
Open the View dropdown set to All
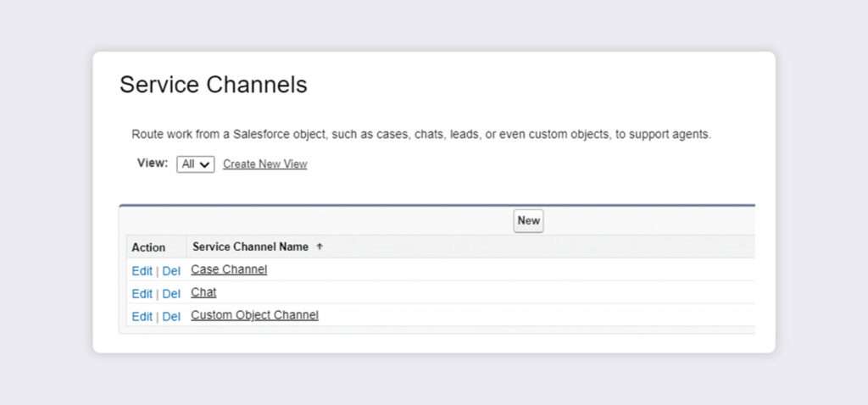[196, 164]
